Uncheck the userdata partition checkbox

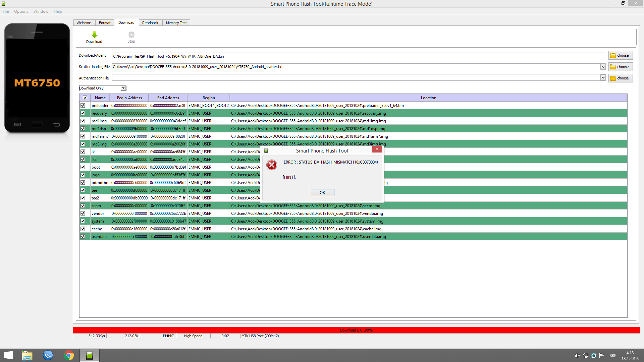click(83, 237)
